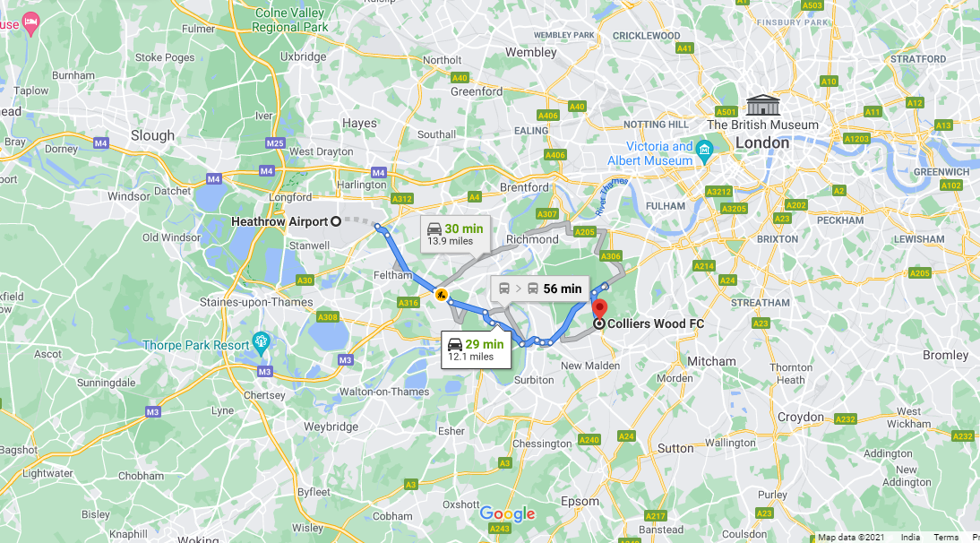
Task: Click the Victoria and Albert Museum pin
Action: click(x=704, y=151)
